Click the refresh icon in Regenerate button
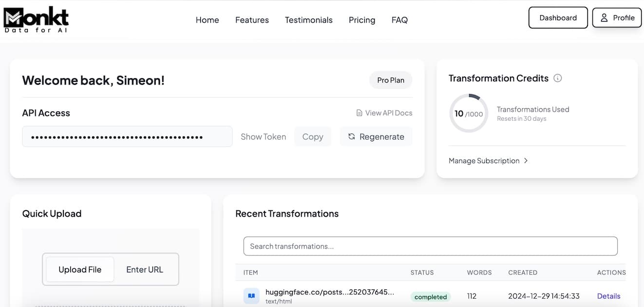This screenshot has height=307, width=644. tap(351, 137)
